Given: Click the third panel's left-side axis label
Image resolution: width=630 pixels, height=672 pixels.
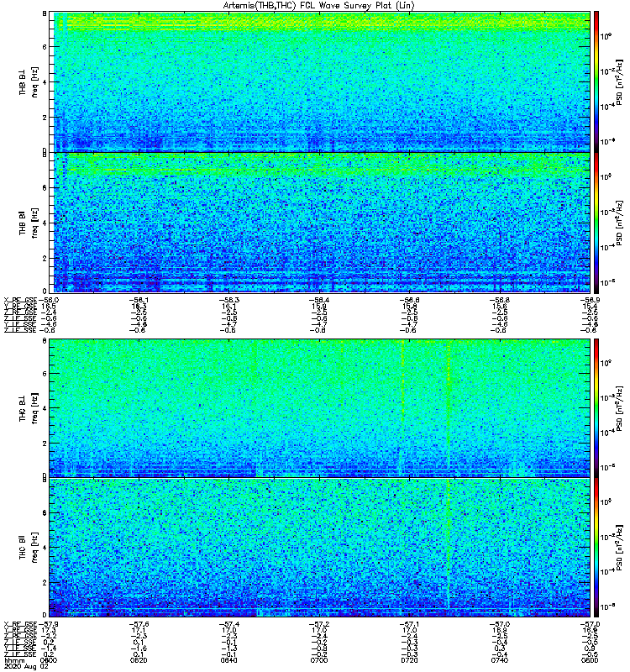Looking at the screenshot, I should click(27, 408).
